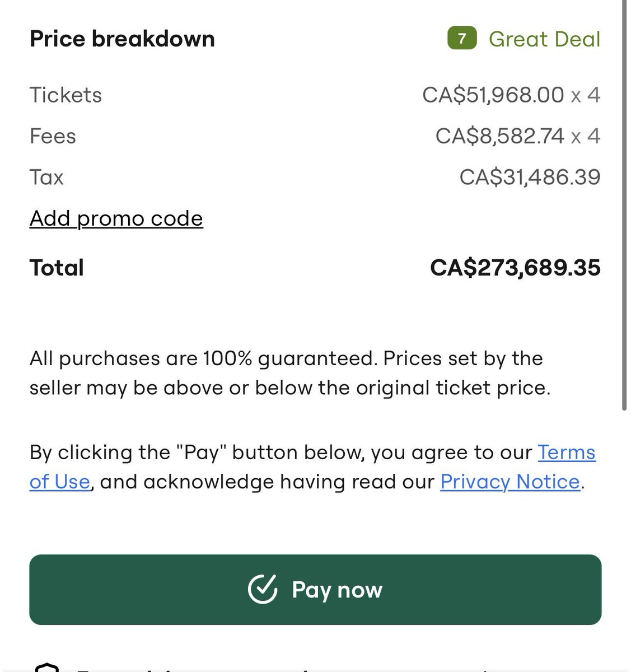Click the CA$273,689.35 total amount
This screenshot has height=672, width=631.
[x=515, y=268]
